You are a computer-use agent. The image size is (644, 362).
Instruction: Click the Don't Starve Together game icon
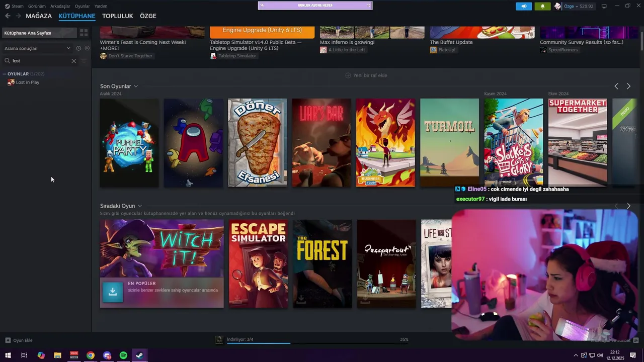(103, 56)
